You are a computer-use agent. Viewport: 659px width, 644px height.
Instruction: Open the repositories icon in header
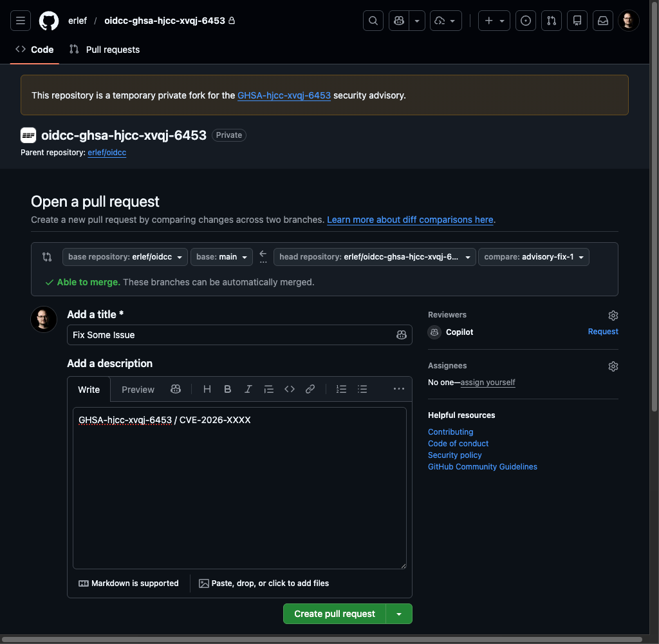577,21
